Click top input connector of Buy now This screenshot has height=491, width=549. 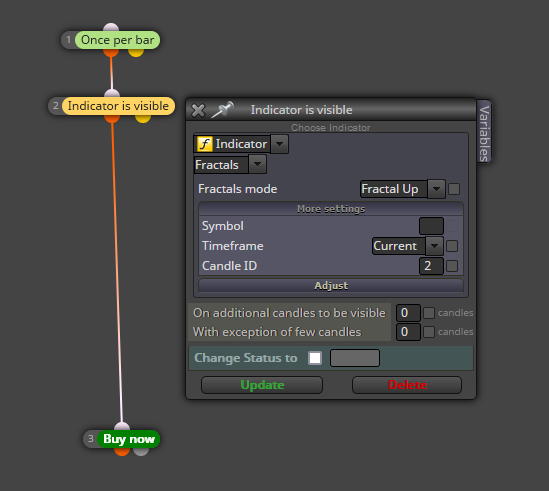click(122, 426)
